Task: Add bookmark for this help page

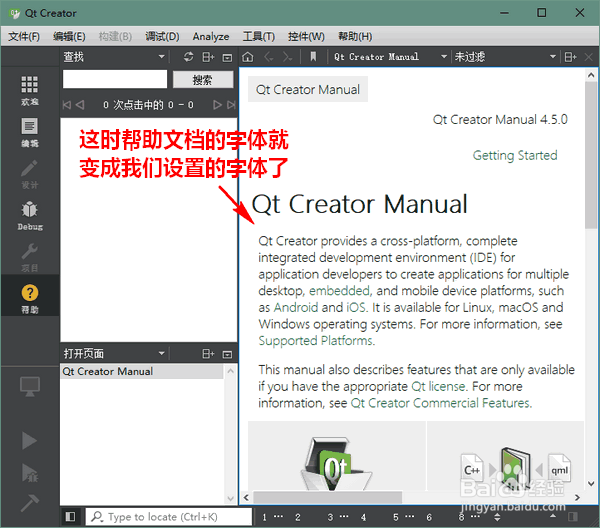Action: [x=313, y=57]
